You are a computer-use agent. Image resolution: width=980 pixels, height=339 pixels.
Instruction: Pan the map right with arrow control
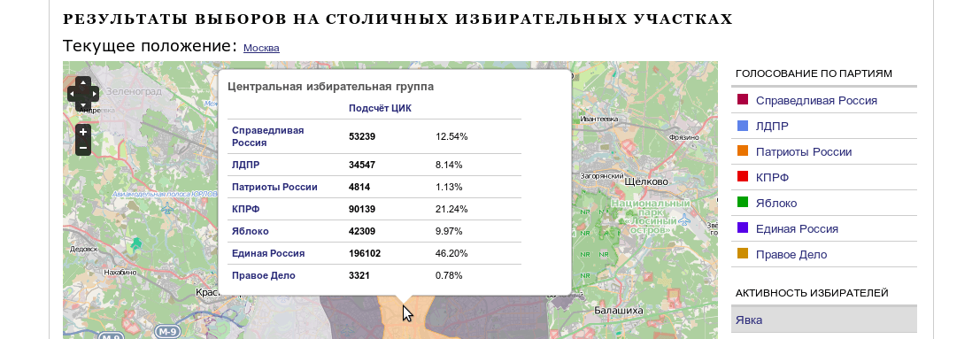[x=94, y=94]
